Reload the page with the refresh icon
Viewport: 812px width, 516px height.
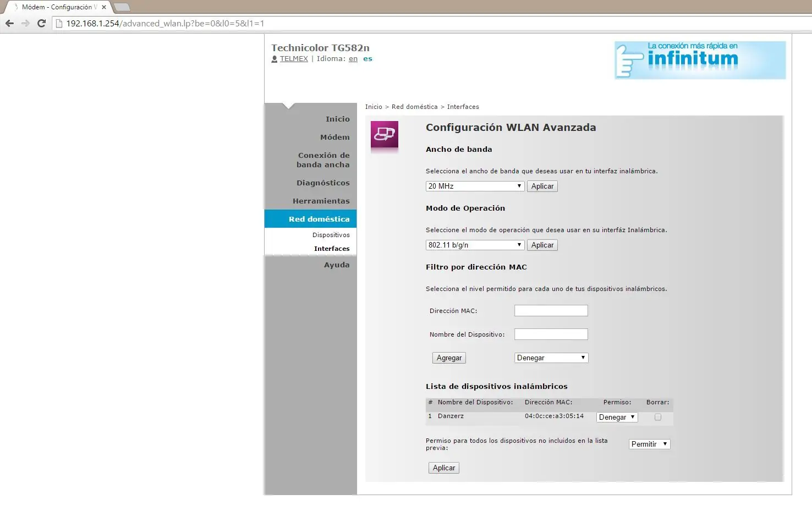click(41, 23)
